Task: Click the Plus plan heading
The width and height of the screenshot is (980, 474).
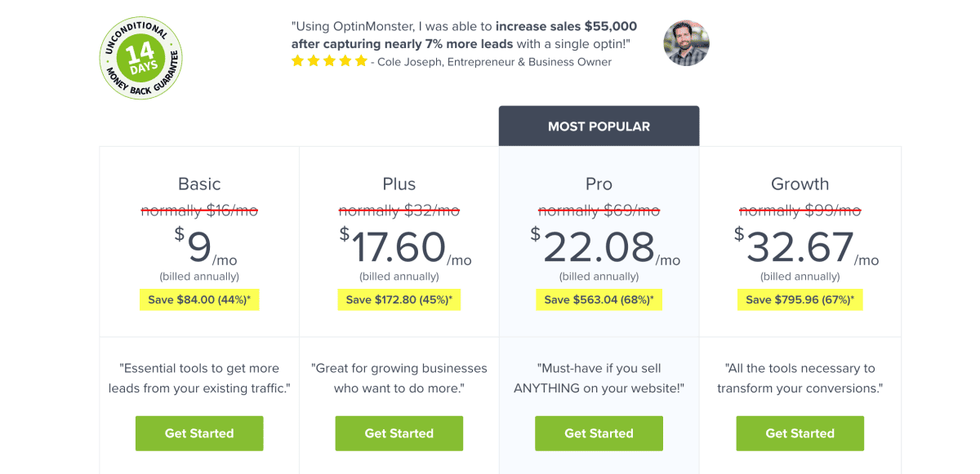Action: (399, 184)
